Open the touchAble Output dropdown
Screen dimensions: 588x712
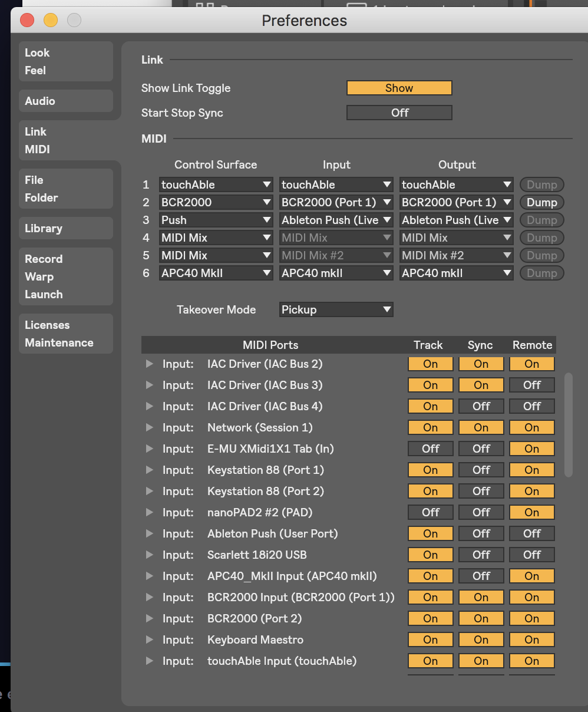point(457,184)
